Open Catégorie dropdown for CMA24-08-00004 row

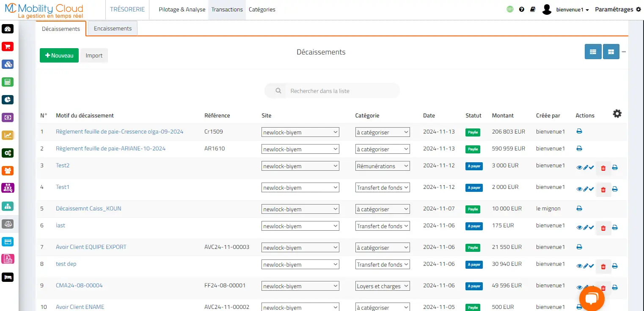point(383,286)
